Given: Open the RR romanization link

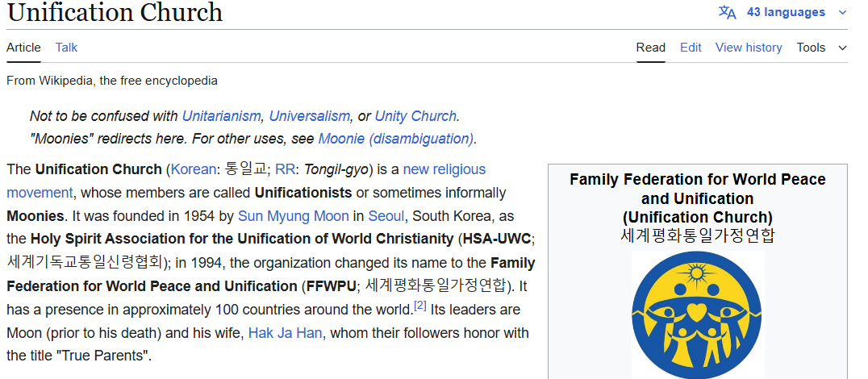Looking at the screenshot, I should point(285,169).
